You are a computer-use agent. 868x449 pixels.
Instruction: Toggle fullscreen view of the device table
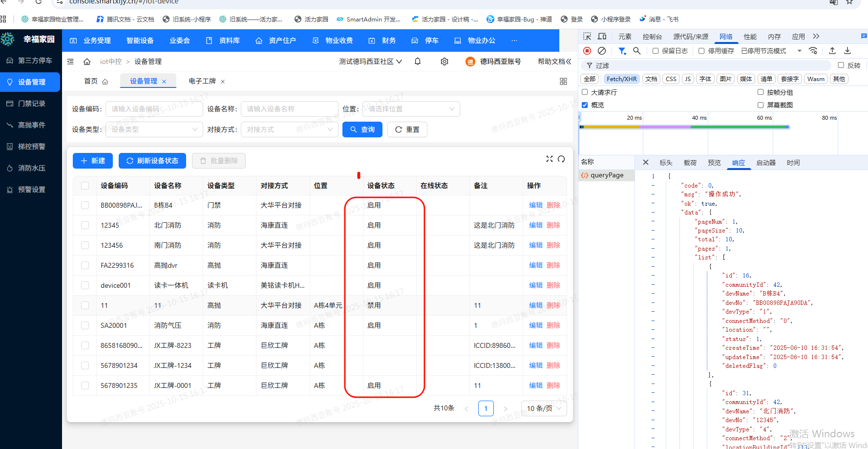pos(550,158)
